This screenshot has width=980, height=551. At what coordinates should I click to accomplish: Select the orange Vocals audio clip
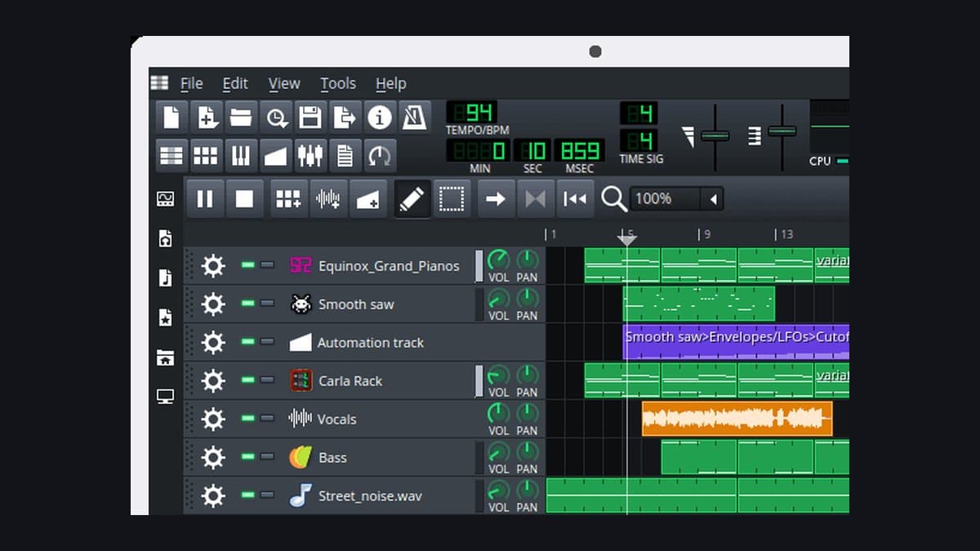pyautogui.click(x=737, y=419)
